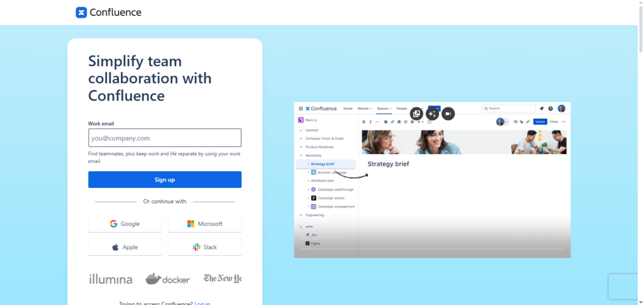This screenshot has height=305, width=644.
Task: Select People in the video's Confluence nav
Action: pyautogui.click(x=402, y=108)
